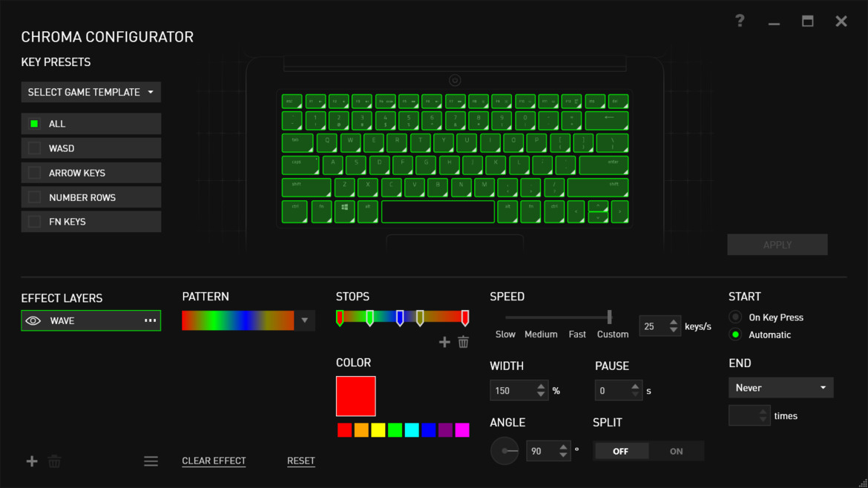The width and height of the screenshot is (868, 488).
Task: Select the FN KEYS preset
Action: (x=91, y=221)
